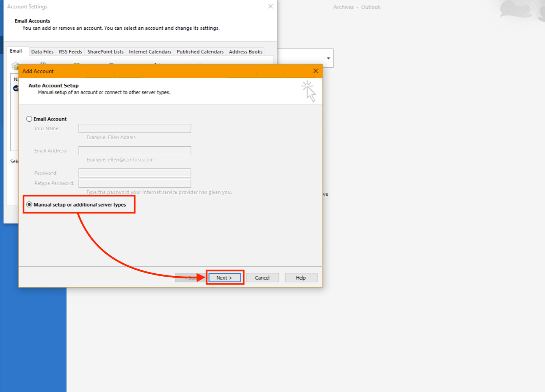545x392 pixels.
Task: Open Help for account setup
Action: pos(300,278)
